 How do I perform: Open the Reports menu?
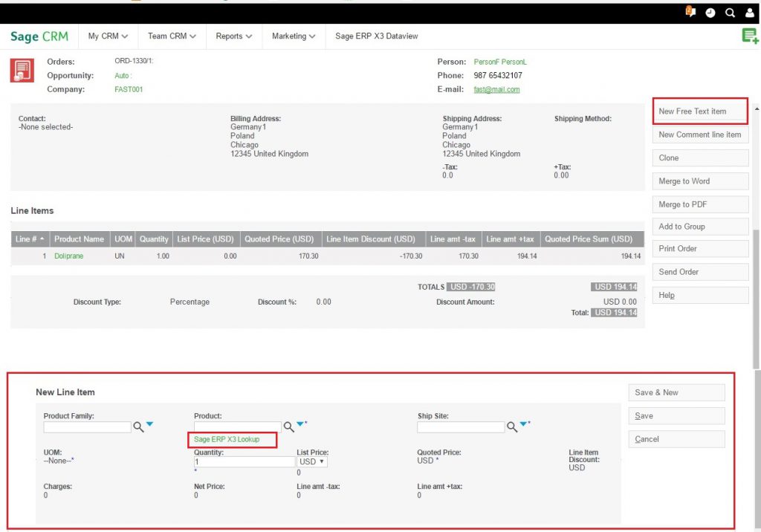pyautogui.click(x=233, y=36)
